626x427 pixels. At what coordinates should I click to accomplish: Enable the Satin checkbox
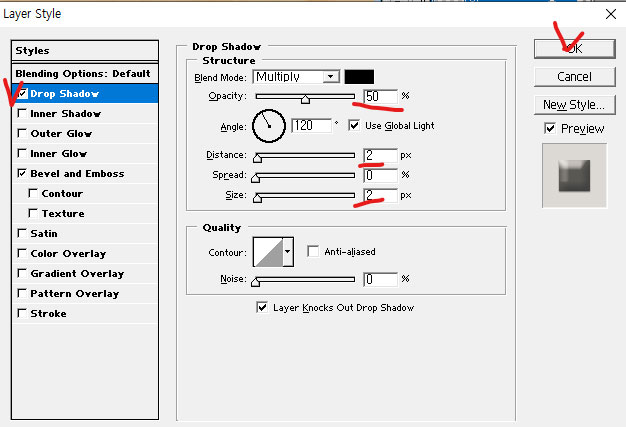(22, 233)
